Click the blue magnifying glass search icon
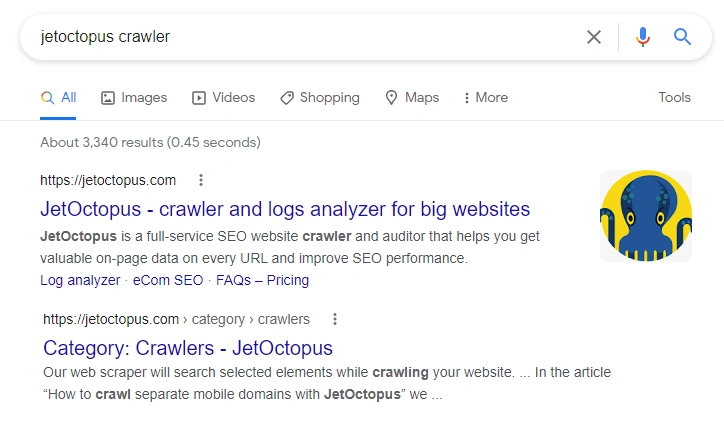Image resolution: width=724 pixels, height=423 pixels. click(x=683, y=37)
